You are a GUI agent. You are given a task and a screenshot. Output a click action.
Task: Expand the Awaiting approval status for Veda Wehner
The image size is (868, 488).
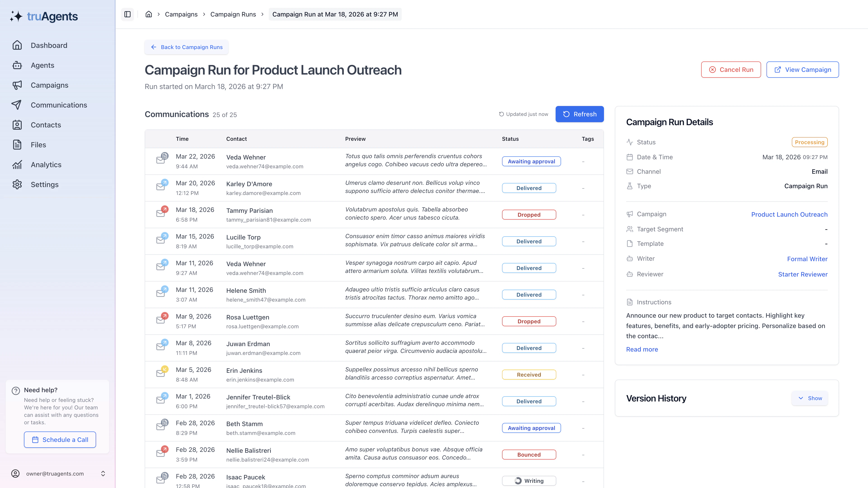pyautogui.click(x=531, y=161)
